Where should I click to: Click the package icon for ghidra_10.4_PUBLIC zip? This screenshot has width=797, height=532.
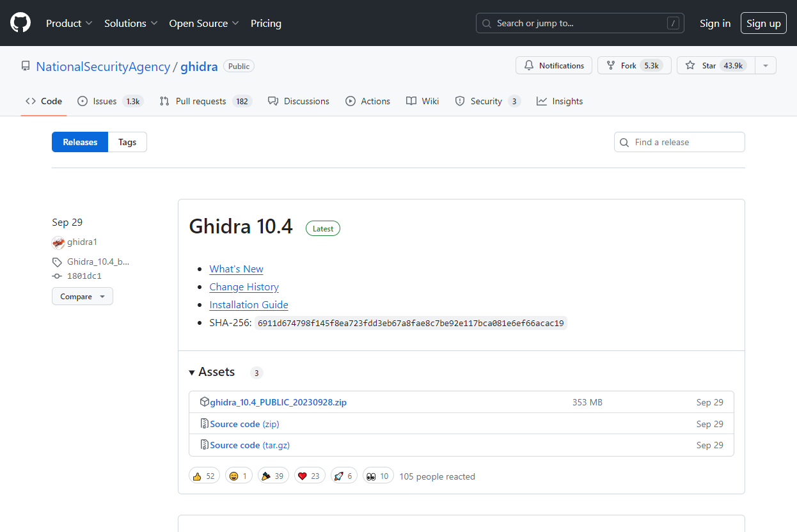205,402
